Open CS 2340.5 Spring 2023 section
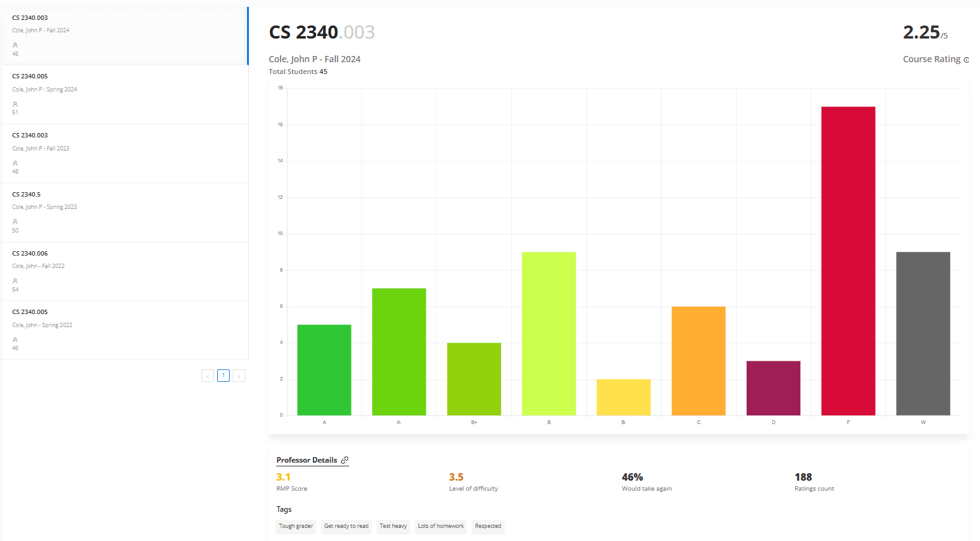The image size is (980, 541). coord(125,213)
